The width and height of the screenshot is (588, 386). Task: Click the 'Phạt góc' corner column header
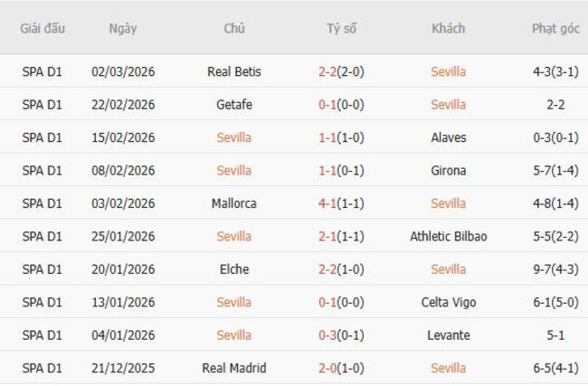555,28
